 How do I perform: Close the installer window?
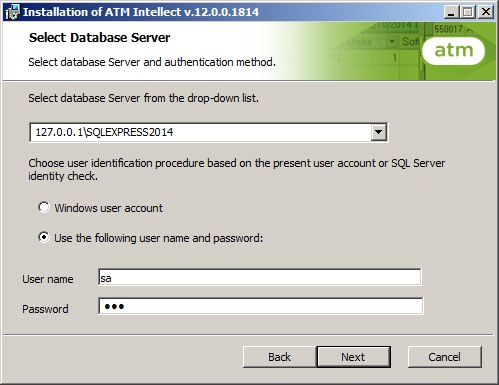[486, 12]
